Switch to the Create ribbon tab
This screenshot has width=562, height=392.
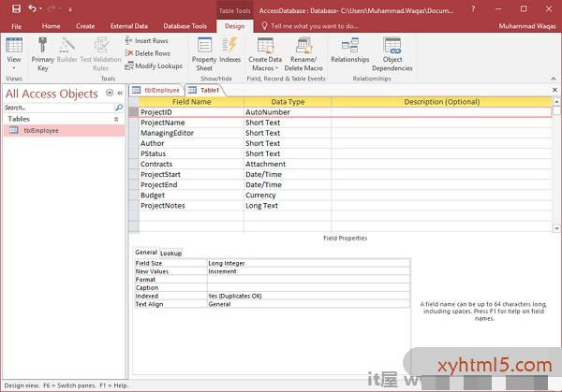pos(85,26)
